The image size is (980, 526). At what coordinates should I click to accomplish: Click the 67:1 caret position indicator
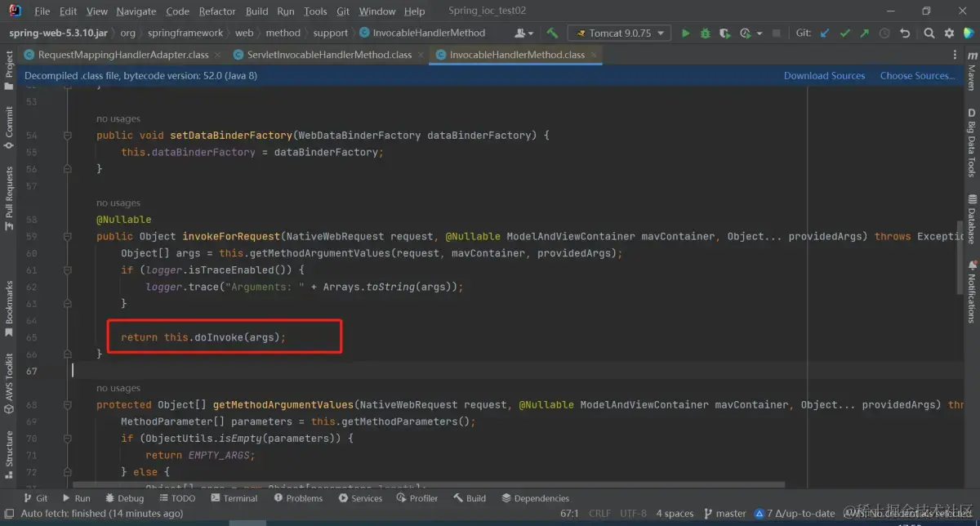[x=570, y=514]
